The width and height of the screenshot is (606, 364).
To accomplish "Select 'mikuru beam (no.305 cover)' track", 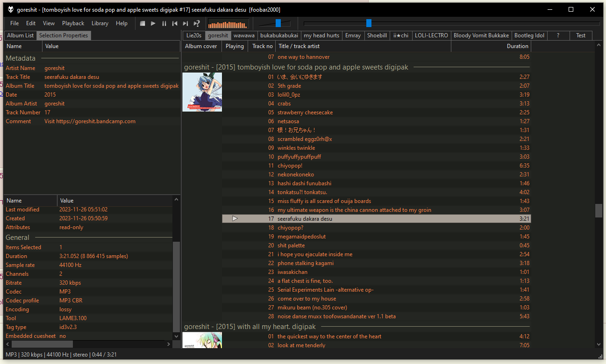I will [x=376, y=308].
